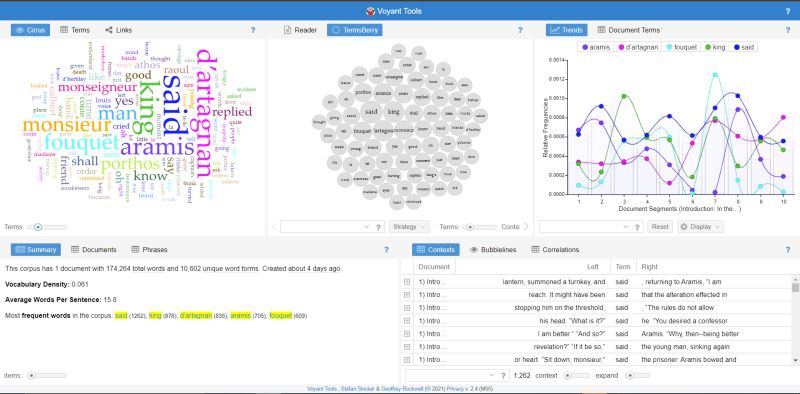Toggle king series in Trends legend

tap(715, 47)
